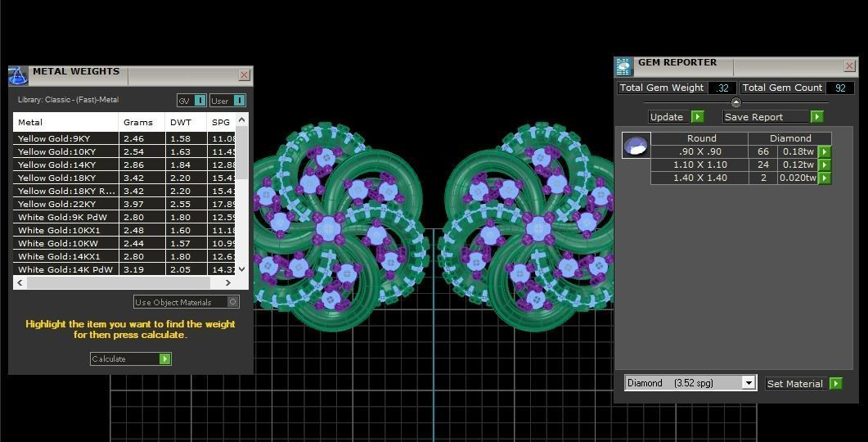Viewport: 868px width, 442px height.
Task: Click the Metal column header
Action: pos(65,123)
